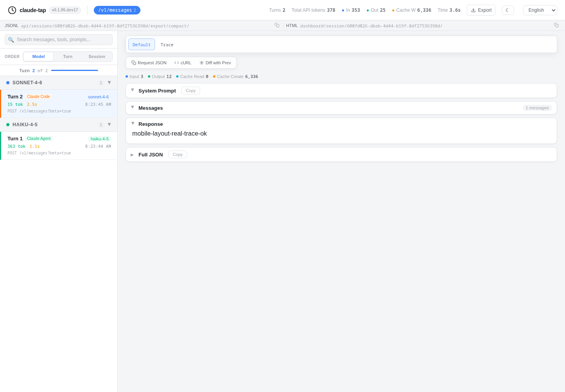The image size is (565, 392).
Task: Click the 15 tok value
Action: pyautogui.click(x=15, y=104)
